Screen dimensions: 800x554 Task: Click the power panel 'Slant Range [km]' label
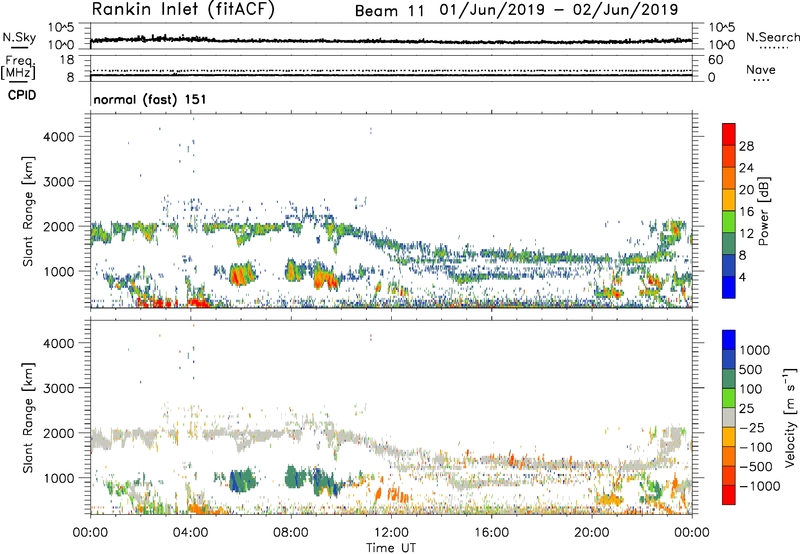pos(28,211)
